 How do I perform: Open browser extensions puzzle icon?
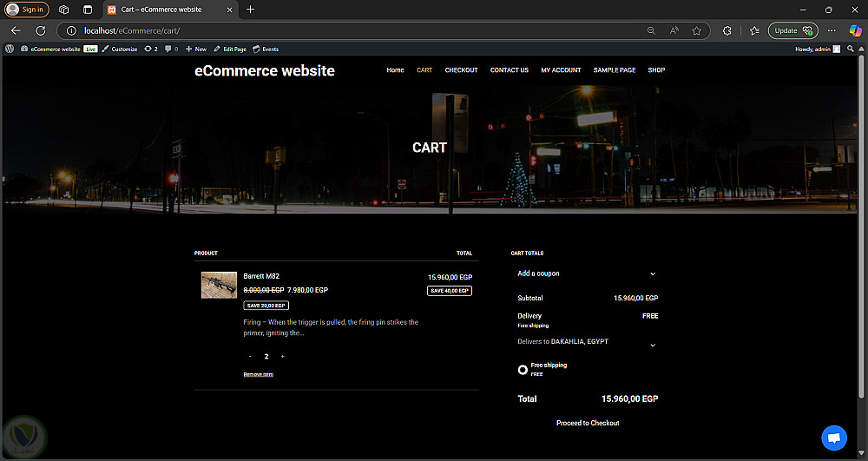coord(727,30)
